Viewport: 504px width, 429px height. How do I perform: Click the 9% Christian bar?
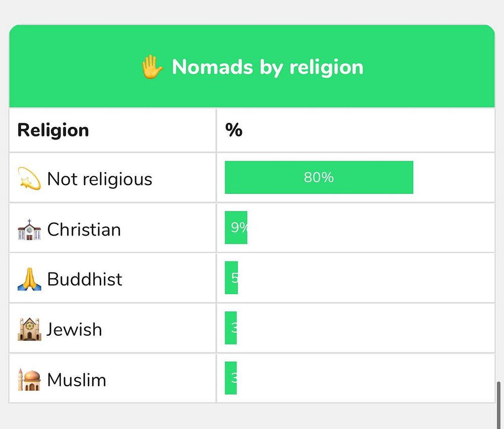(236, 228)
